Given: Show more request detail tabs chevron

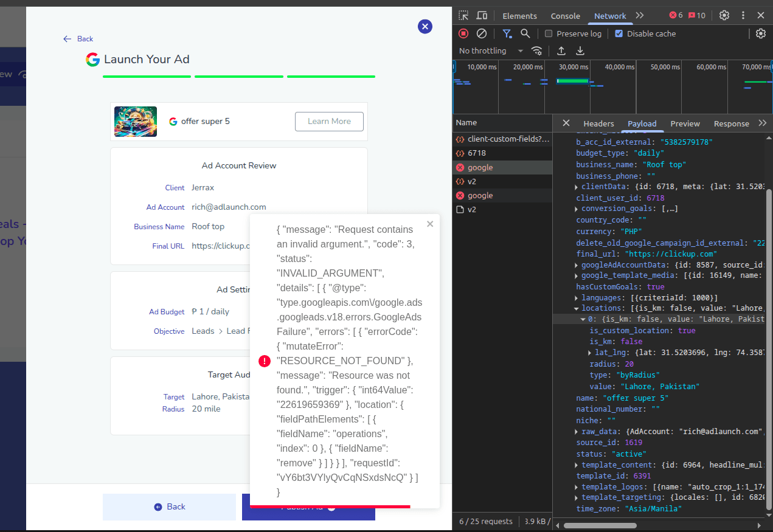Looking at the screenshot, I should pyautogui.click(x=763, y=123).
